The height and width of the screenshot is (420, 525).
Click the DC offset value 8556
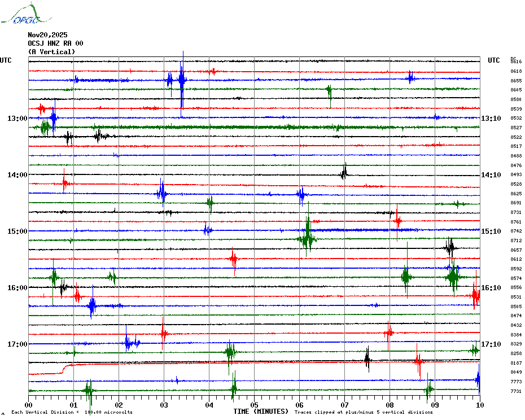(516, 288)
